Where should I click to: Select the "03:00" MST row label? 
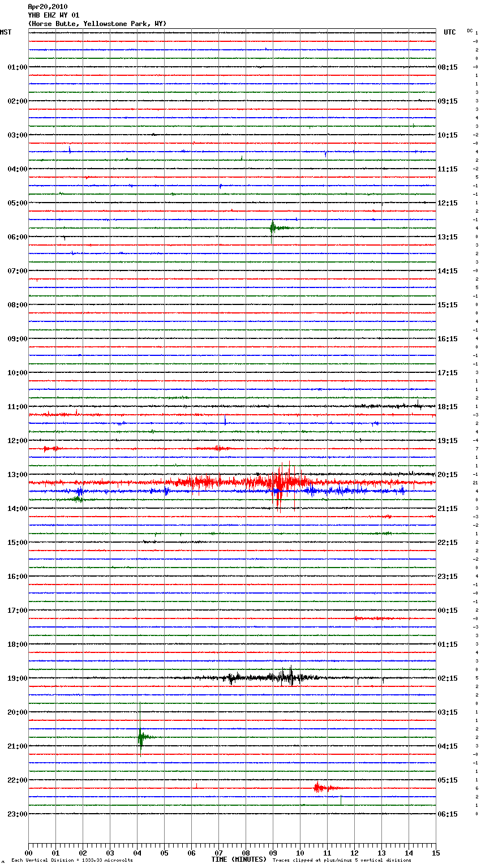18,135
